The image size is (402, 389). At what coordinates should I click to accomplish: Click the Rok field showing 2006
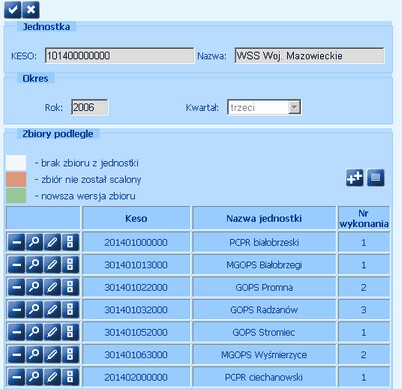click(x=90, y=107)
